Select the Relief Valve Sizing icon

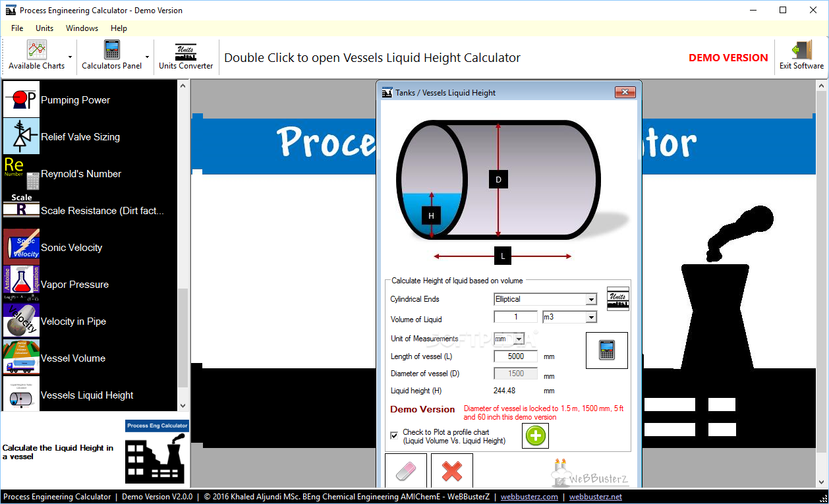22,136
